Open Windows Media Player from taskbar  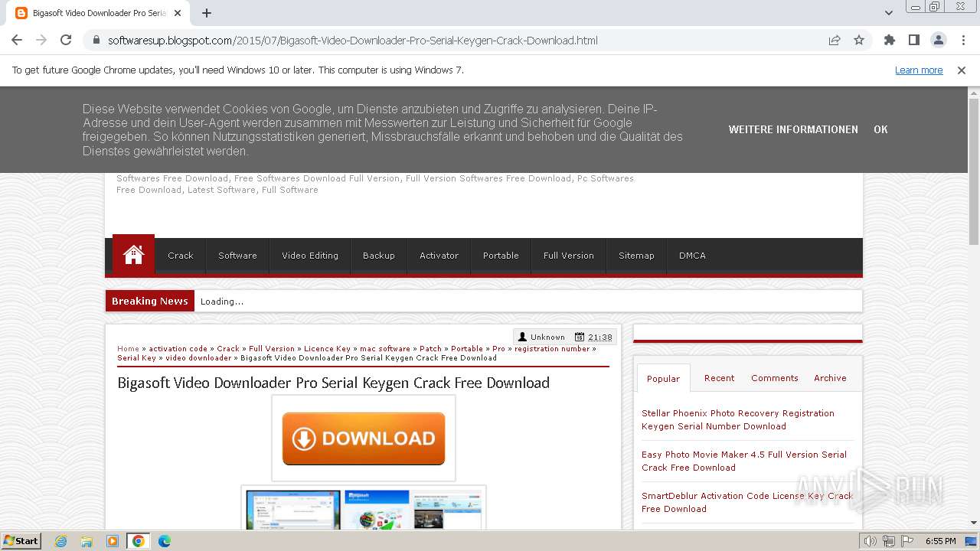click(x=113, y=541)
